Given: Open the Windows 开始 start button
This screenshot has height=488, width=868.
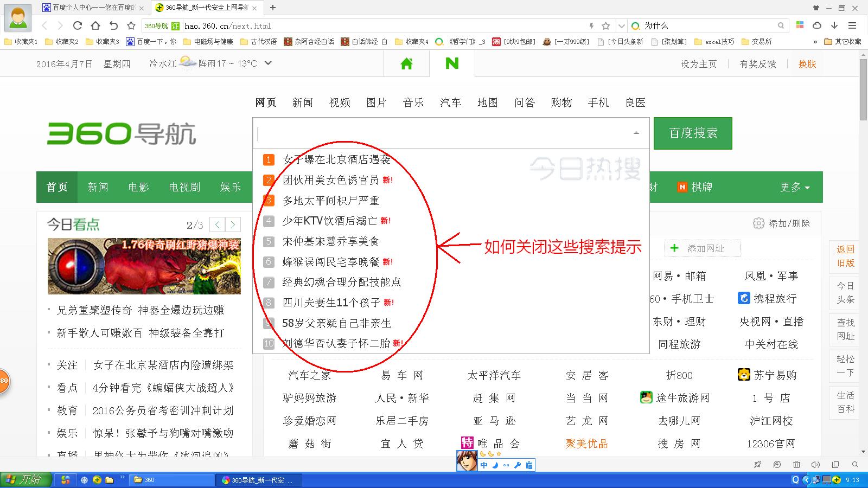Looking at the screenshot, I should pyautogui.click(x=26, y=480).
